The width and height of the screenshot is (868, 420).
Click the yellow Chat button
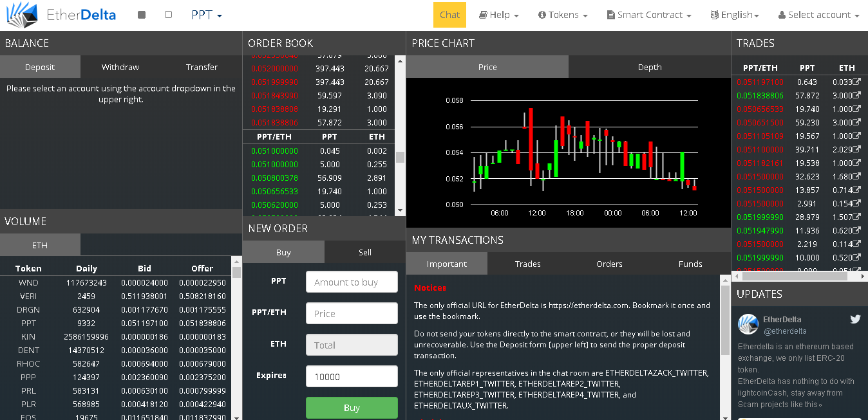[449, 15]
